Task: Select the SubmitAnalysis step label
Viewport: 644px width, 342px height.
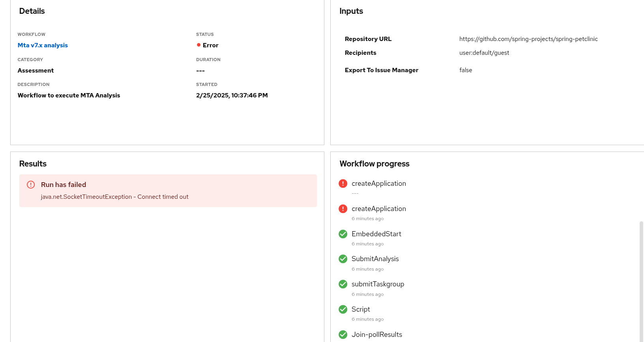Action: pyautogui.click(x=375, y=259)
